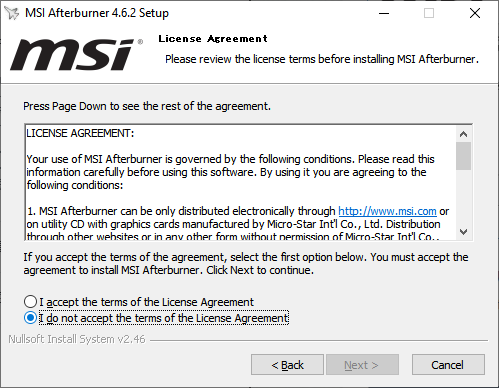The height and width of the screenshot is (388, 499).
Task: Cancel the Afterburner installation
Action: click(448, 365)
